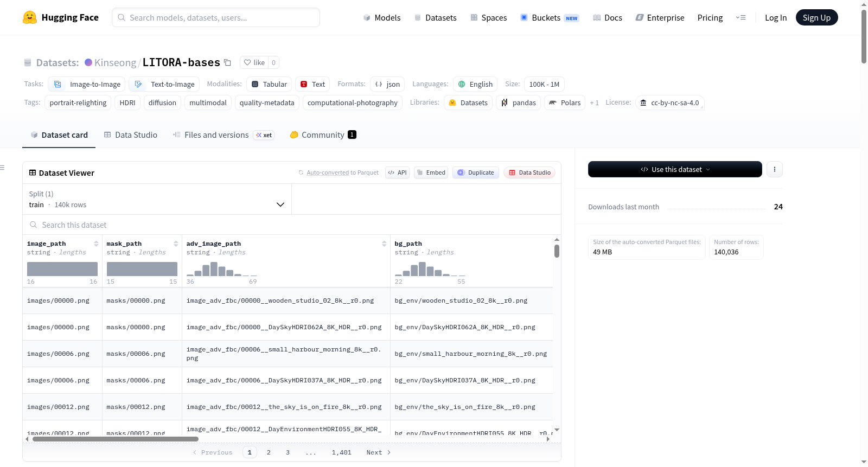Click the Datasets breadcrumb icon
868x467 pixels.
[x=28, y=62]
